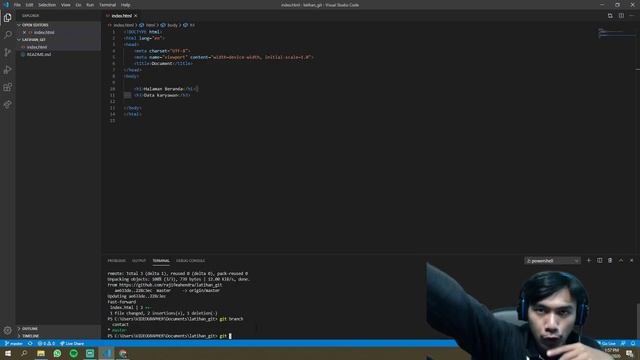The width and height of the screenshot is (640, 360).
Task: Open Spotify from taskbar
Action: pyautogui.click(x=74, y=353)
